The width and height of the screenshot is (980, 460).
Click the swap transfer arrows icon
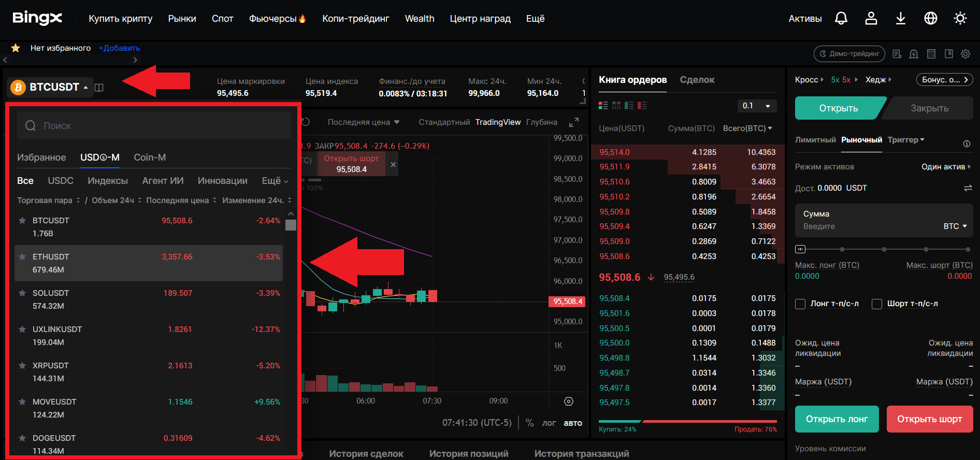(968, 188)
